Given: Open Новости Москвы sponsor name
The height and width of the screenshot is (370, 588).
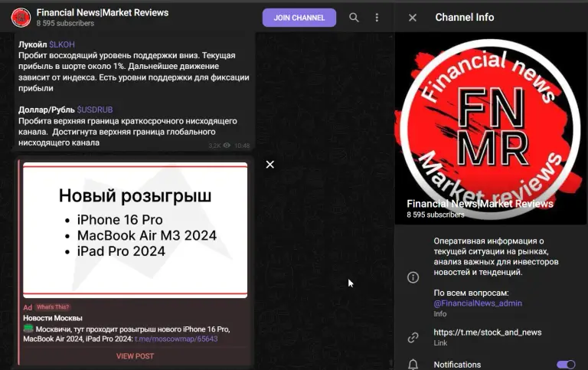Looking at the screenshot, I should click(53, 318).
